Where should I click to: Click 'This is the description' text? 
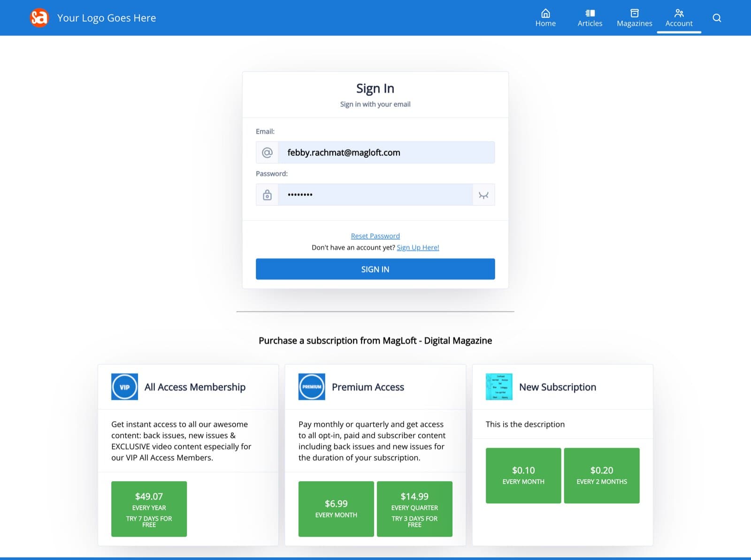(525, 424)
